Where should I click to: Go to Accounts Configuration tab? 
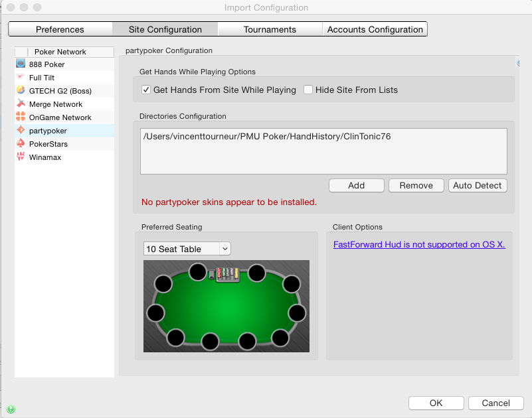tap(375, 29)
